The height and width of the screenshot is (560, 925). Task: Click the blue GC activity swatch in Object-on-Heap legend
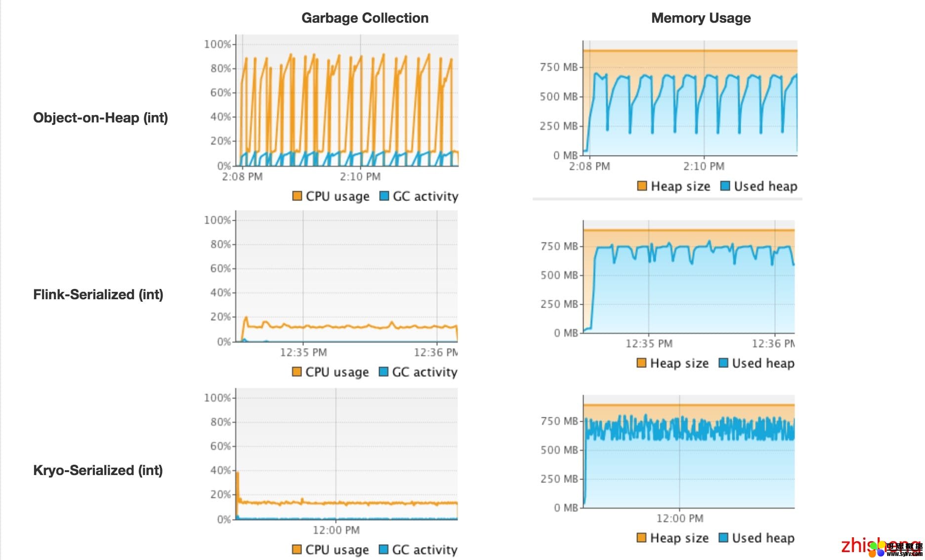point(384,196)
